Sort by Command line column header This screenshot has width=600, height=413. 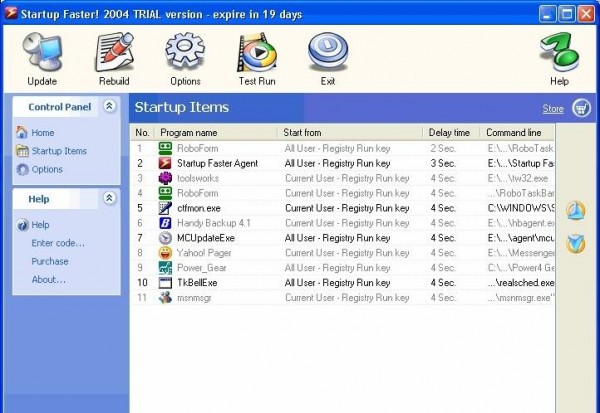pos(517,132)
